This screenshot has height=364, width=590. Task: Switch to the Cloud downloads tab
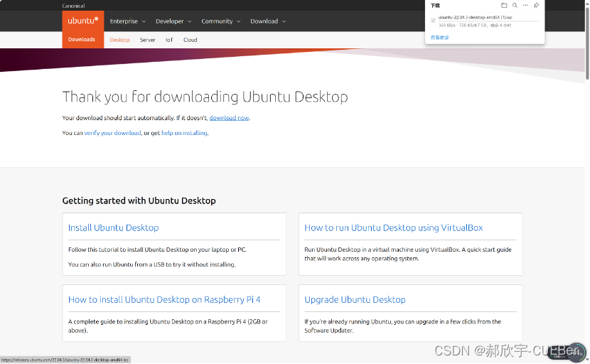click(x=190, y=40)
